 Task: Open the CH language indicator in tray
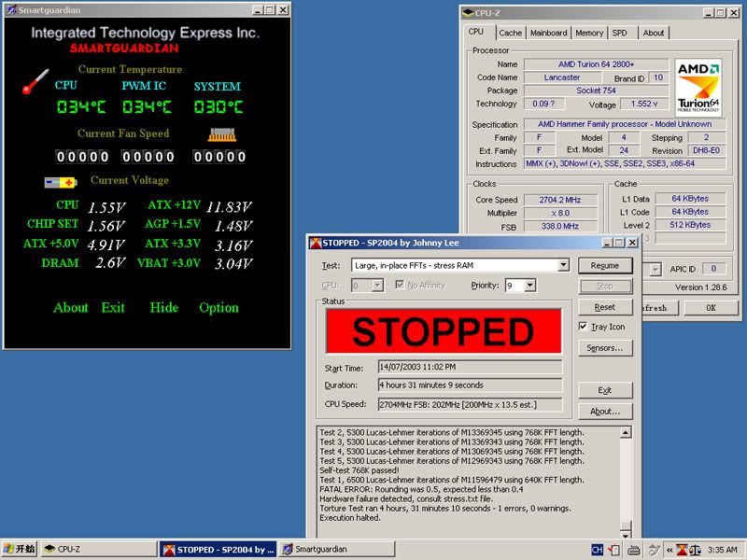597,550
